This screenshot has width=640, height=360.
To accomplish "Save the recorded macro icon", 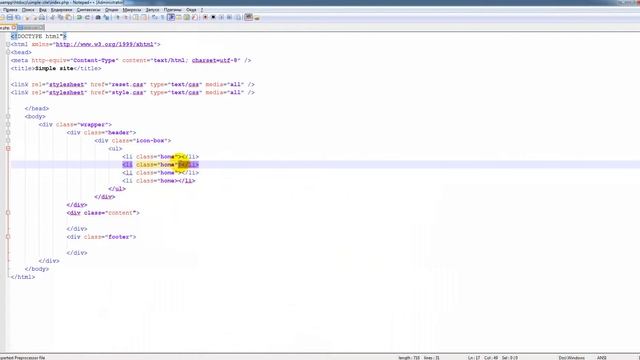I will 238,18.
